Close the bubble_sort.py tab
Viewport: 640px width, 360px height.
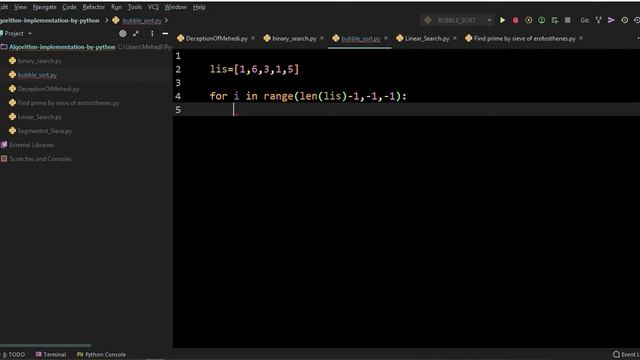tap(386, 38)
